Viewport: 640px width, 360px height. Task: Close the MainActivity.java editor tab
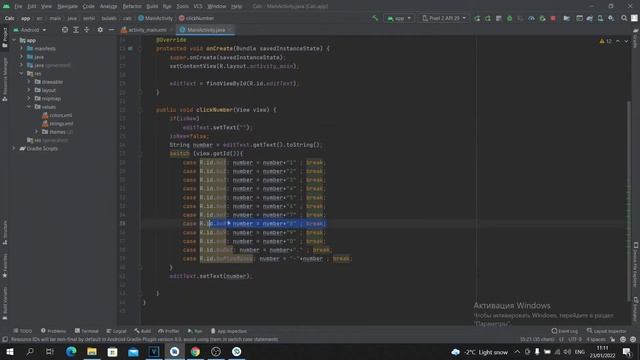230,30
